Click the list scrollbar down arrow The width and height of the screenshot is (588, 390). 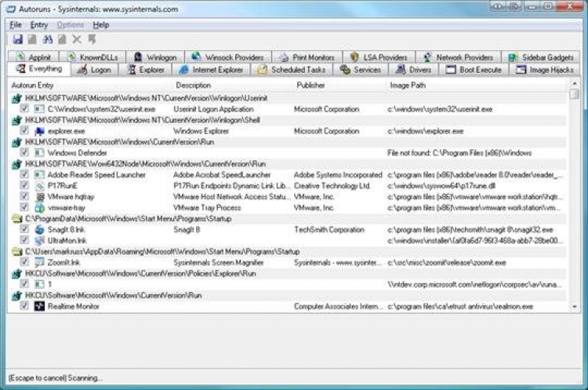coord(575,307)
